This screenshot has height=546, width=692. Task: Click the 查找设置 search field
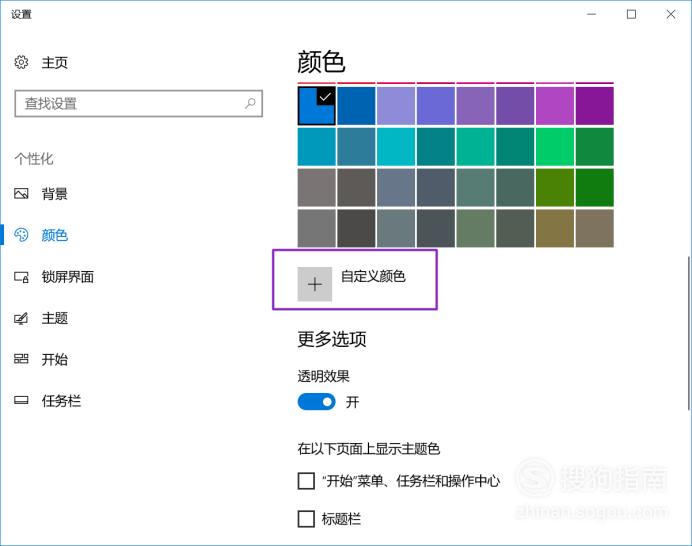[139, 103]
